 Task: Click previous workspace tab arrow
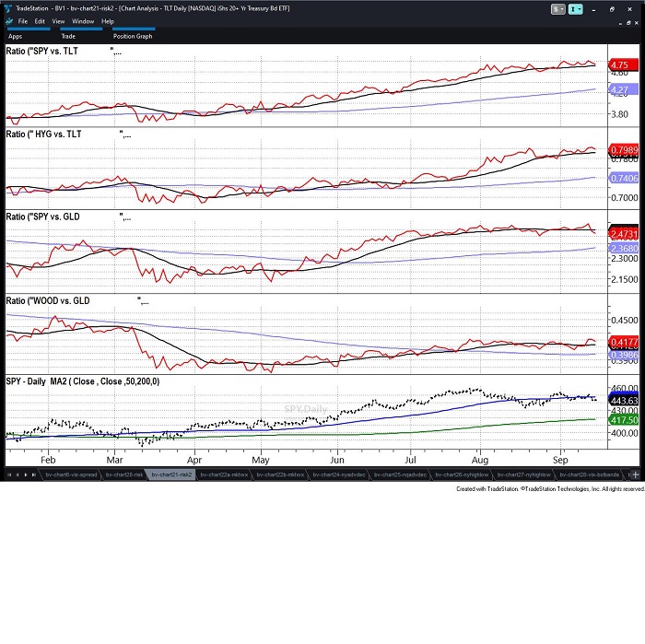(x=18, y=474)
